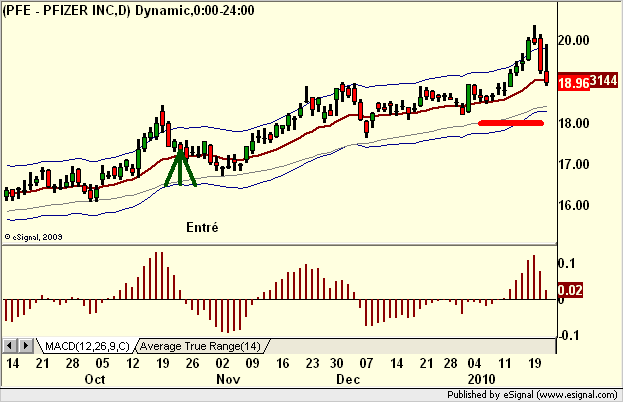Screen dimensions: 623x402
Task: Click the right scroll arrow beside study tabs
Action: coord(25,346)
